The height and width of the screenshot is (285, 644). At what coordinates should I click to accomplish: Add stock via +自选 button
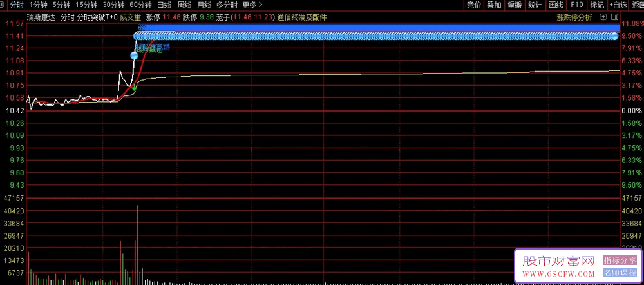click(618, 5)
